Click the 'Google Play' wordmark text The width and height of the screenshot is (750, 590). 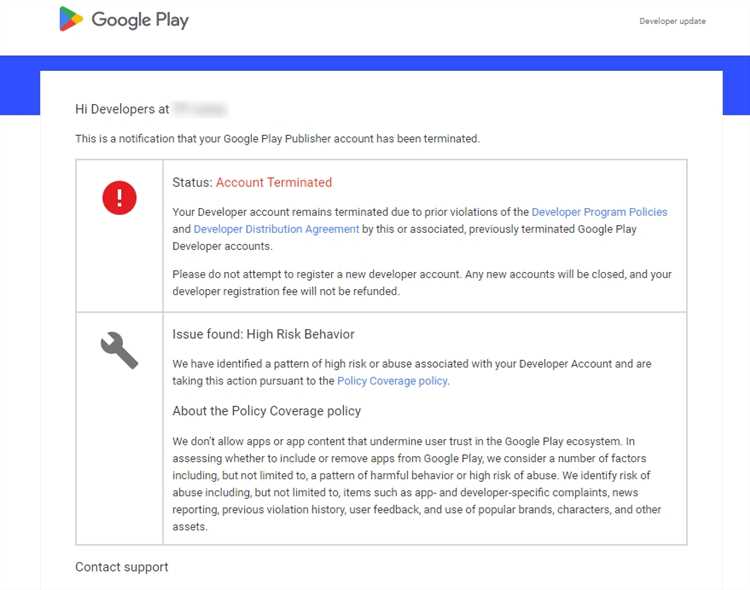coord(140,20)
